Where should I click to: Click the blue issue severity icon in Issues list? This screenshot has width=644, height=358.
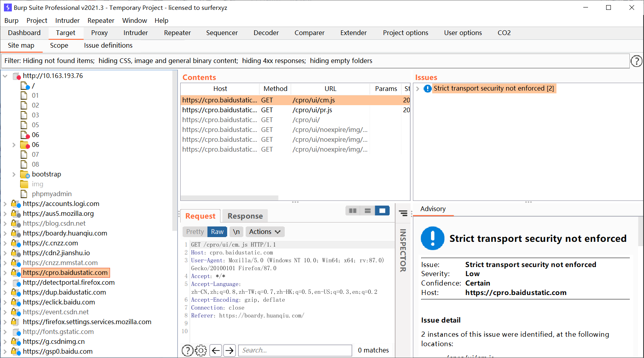tap(427, 89)
